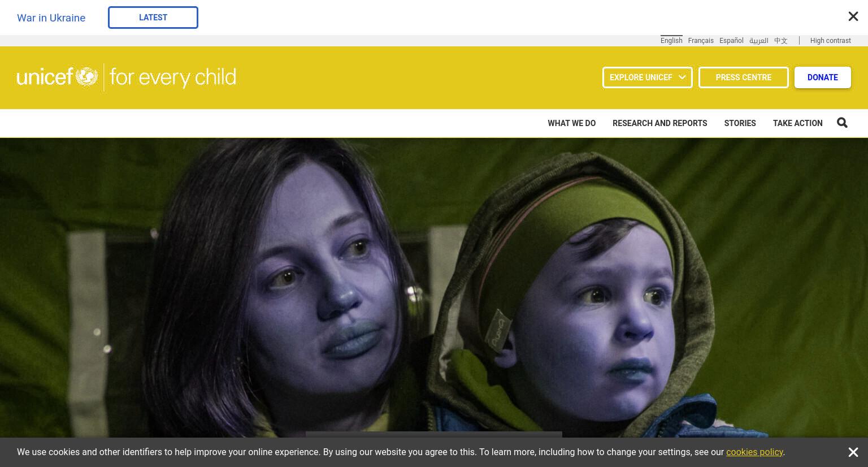Viewport: 868px width, 467px height.
Task: Select English language
Action: point(671,41)
